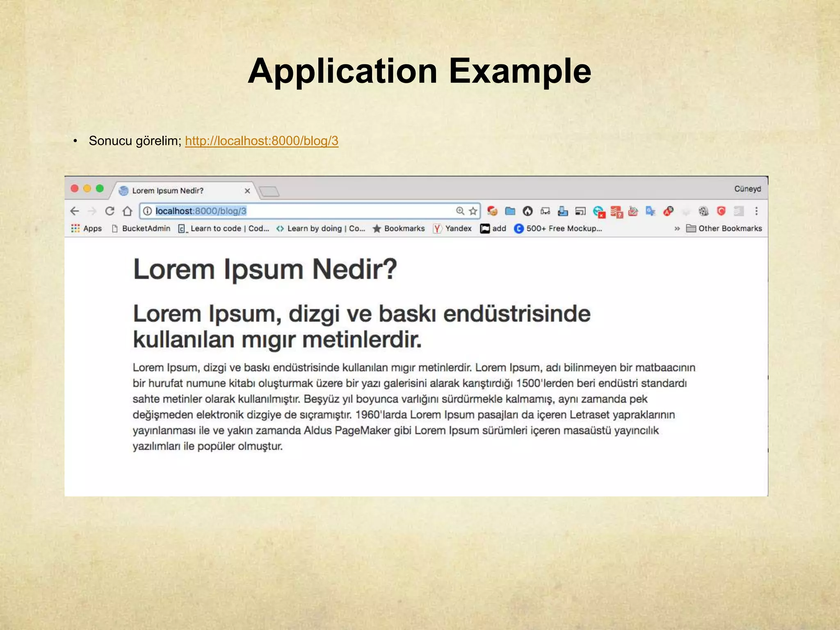Click the faded grey extension before film reel
The width and height of the screenshot is (840, 630).
(x=686, y=212)
